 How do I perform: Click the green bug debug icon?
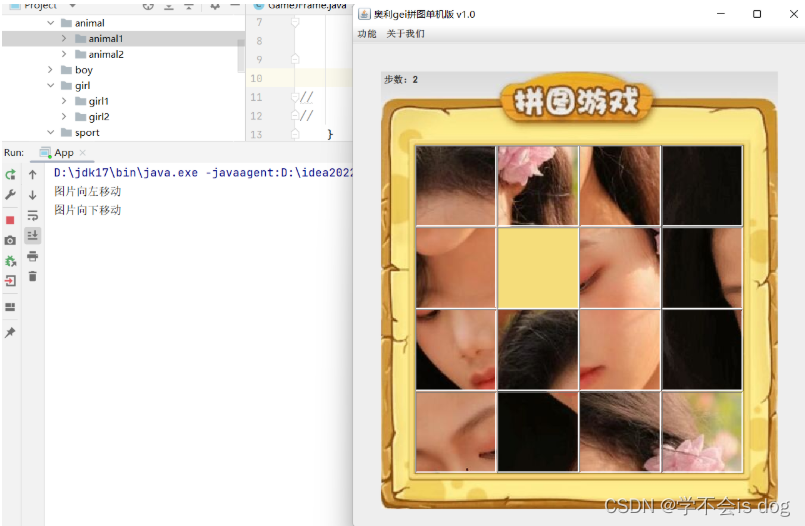[x=10, y=261]
